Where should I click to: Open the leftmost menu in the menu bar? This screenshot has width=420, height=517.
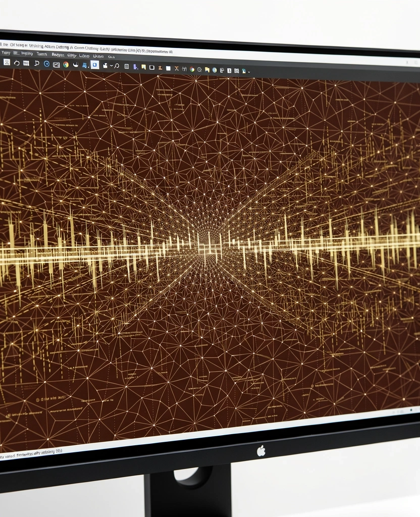[6, 53]
